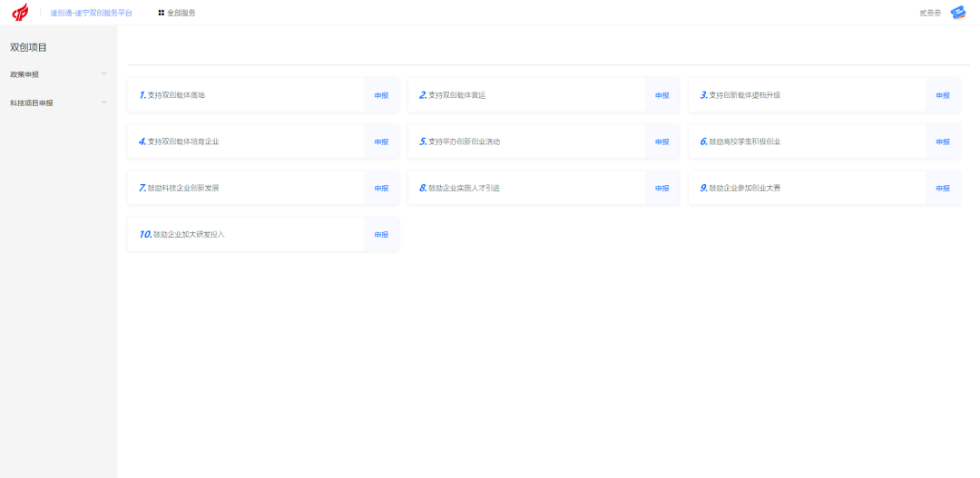Apply for 鼓励企业参加创业大赛
This screenshot has width=980, height=478.
point(943,189)
